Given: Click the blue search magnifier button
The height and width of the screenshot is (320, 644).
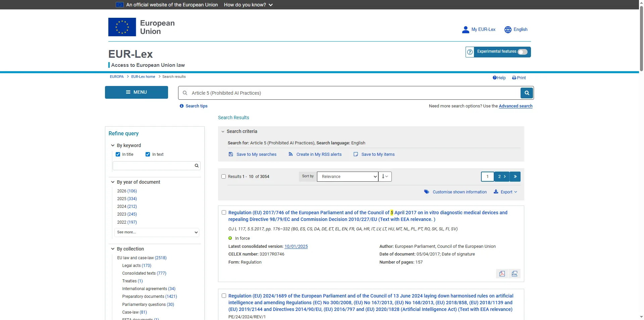Looking at the screenshot, I should pyautogui.click(x=527, y=93).
